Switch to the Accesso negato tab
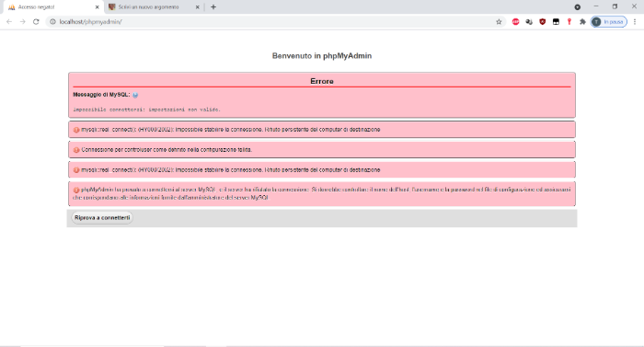The width and height of the screenshot is (644, 347). pyautogui.click(x=52, y=7)
